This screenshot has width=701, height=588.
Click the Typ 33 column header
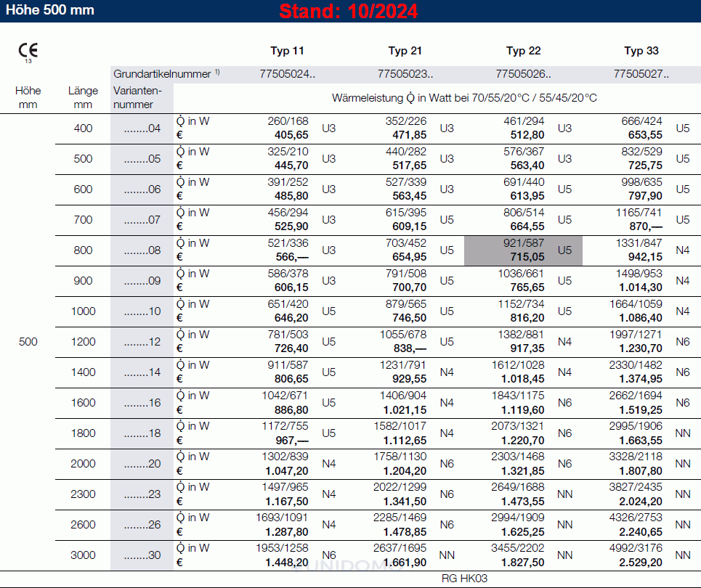(x=641, y=51)
